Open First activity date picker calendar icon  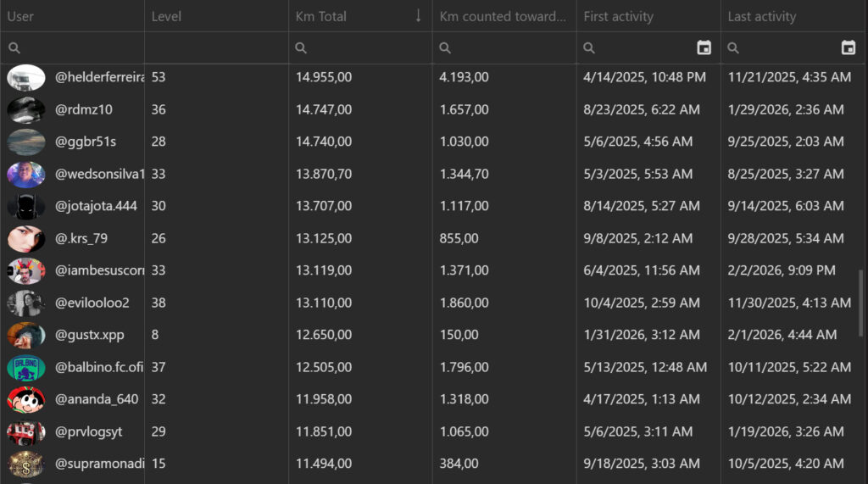coord(704,48)
